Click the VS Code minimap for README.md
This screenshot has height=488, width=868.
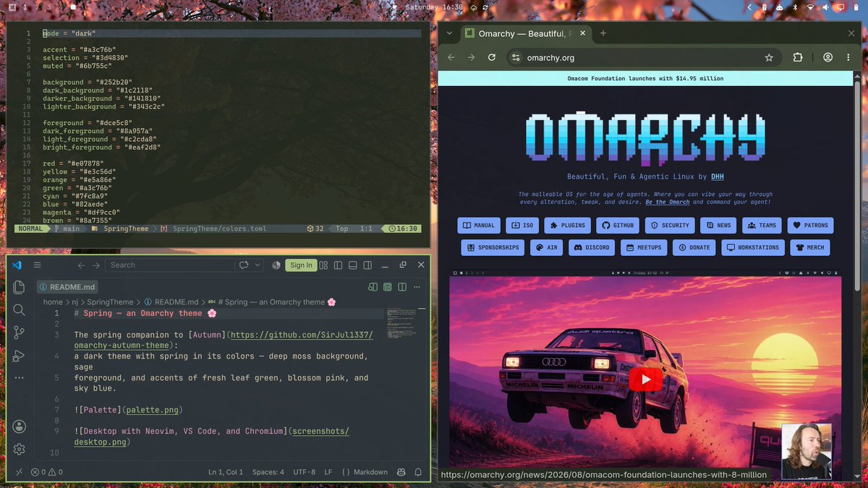pos(403,323)
